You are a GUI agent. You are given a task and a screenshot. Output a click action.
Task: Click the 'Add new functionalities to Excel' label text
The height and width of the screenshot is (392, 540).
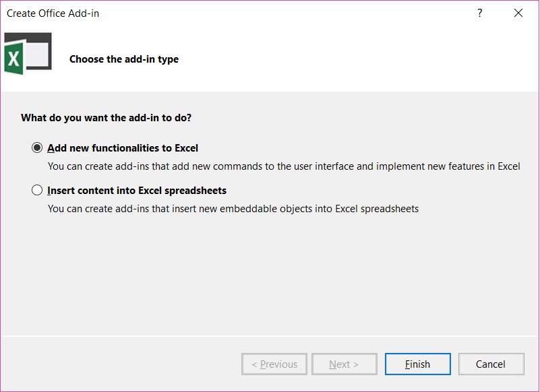(x=123, y=148)
